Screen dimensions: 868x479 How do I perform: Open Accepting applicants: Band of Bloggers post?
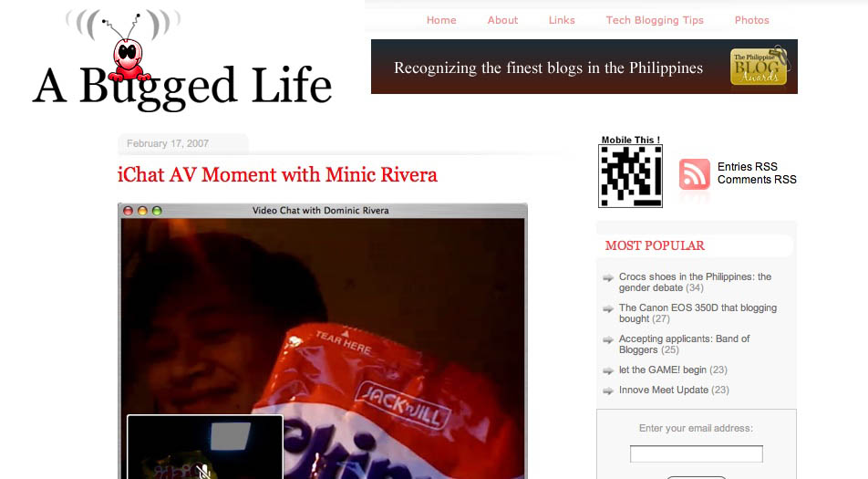pyautogui.click(x=684, y=344)
